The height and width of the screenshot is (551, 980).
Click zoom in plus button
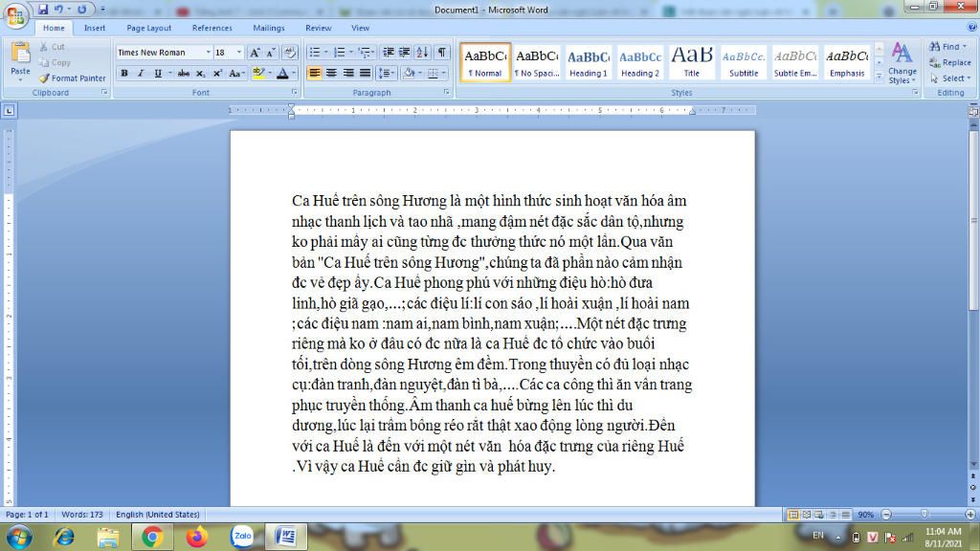[970, 514]
